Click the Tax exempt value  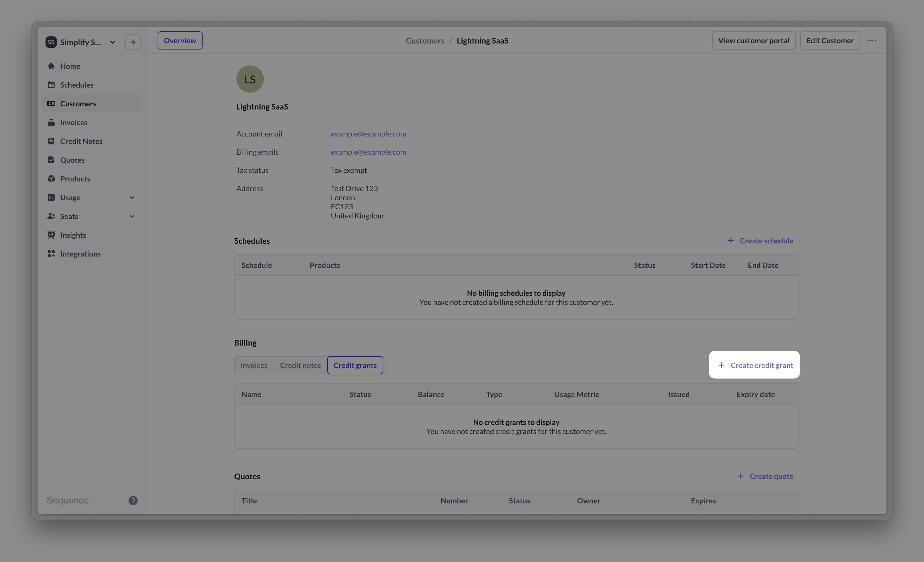349,170
